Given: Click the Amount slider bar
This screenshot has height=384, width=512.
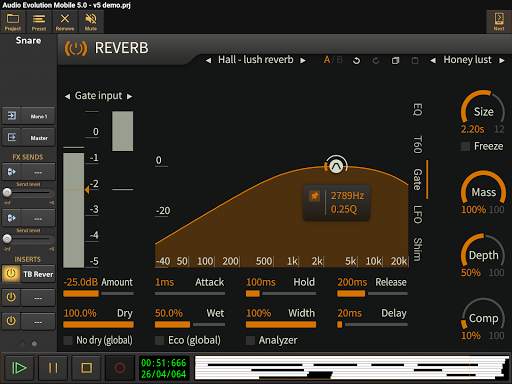Looking at the screenshot, I should 98,294.
